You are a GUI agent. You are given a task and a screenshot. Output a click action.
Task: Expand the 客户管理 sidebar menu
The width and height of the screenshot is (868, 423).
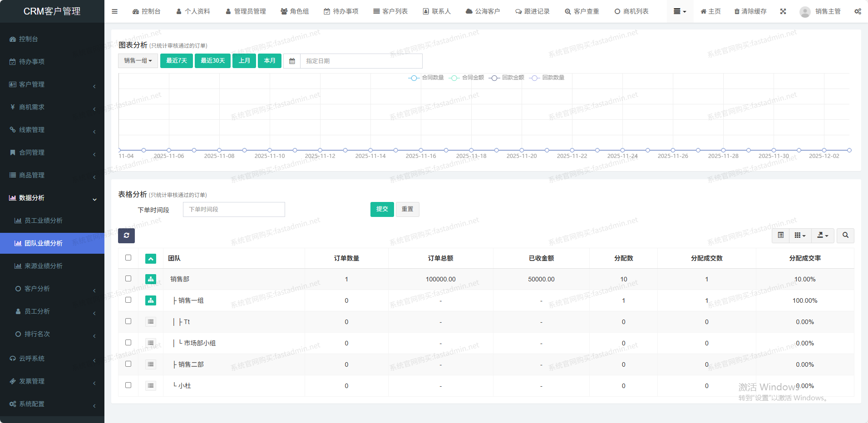click(x=52, y=84)
